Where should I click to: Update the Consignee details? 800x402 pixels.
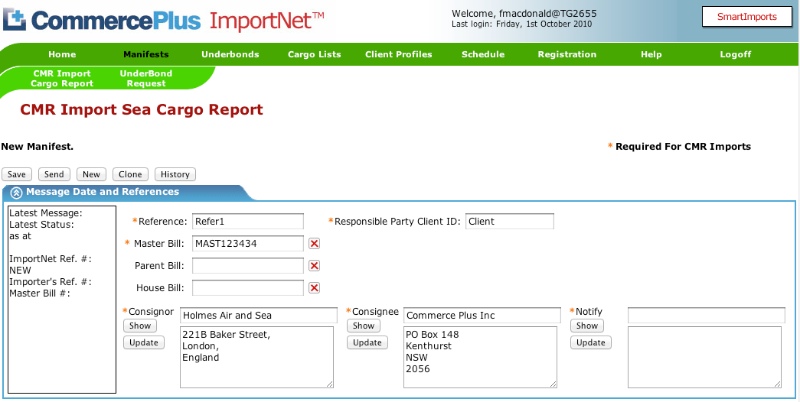coord(367,343)
